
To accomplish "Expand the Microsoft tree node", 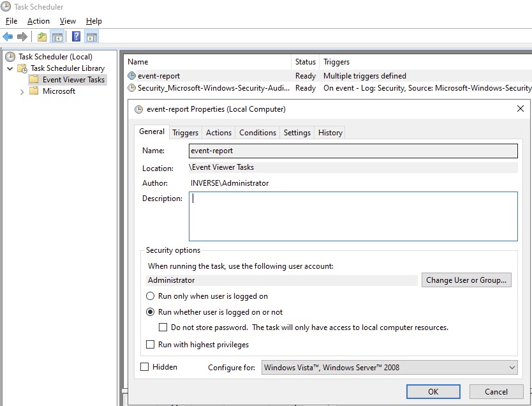I will point(22,91).
